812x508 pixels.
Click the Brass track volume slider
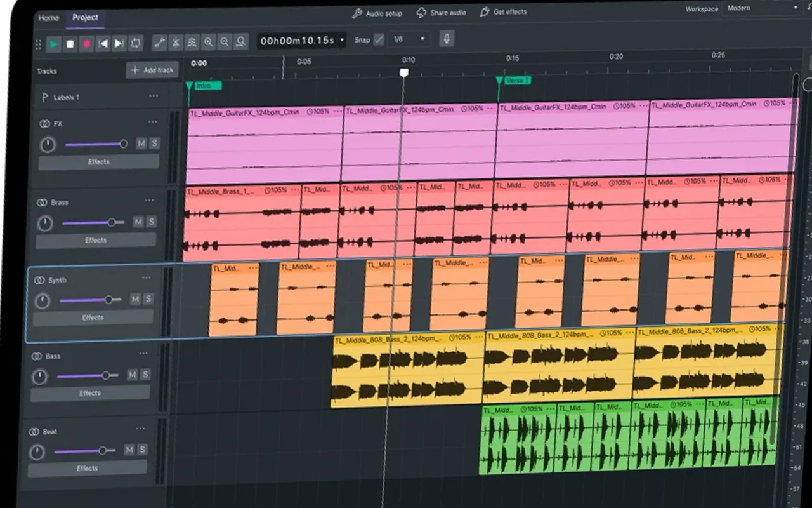click(93, 222)
